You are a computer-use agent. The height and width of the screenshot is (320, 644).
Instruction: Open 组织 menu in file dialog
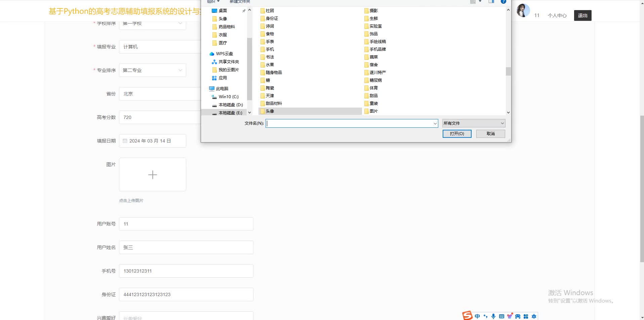pyautogui.click(x=213, y=1)
